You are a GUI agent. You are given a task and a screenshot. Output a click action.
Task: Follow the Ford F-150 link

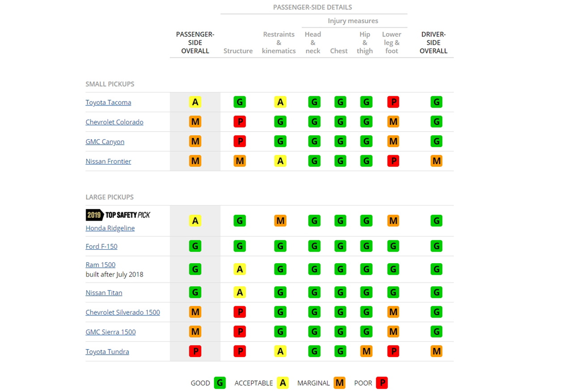[x=102, y=247]
